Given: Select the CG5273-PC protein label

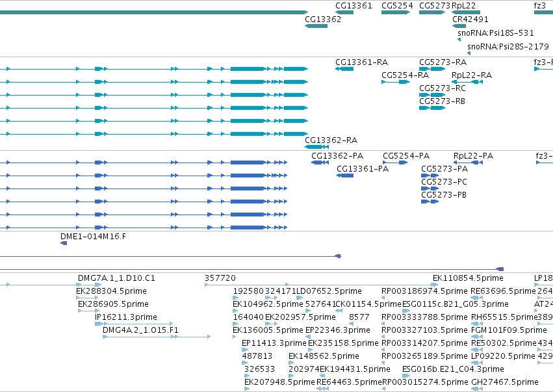Looking at the screenshot, I should (x=444, y=182).
